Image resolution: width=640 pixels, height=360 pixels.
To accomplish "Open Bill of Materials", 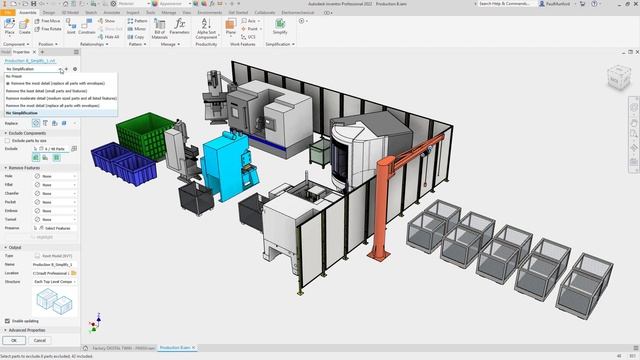I will point(160,28).
